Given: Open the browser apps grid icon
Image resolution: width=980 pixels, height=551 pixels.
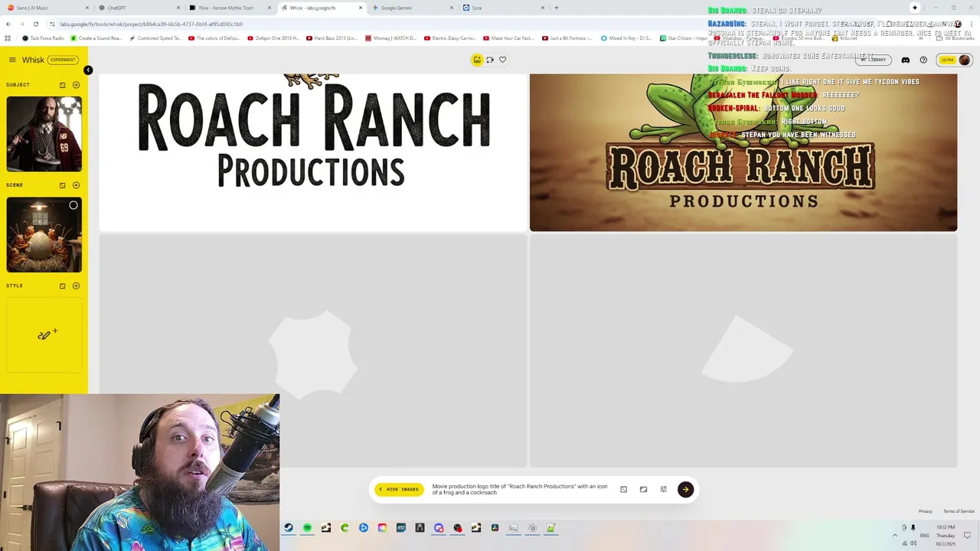Looking at the screenshot, I should [8, 38].
